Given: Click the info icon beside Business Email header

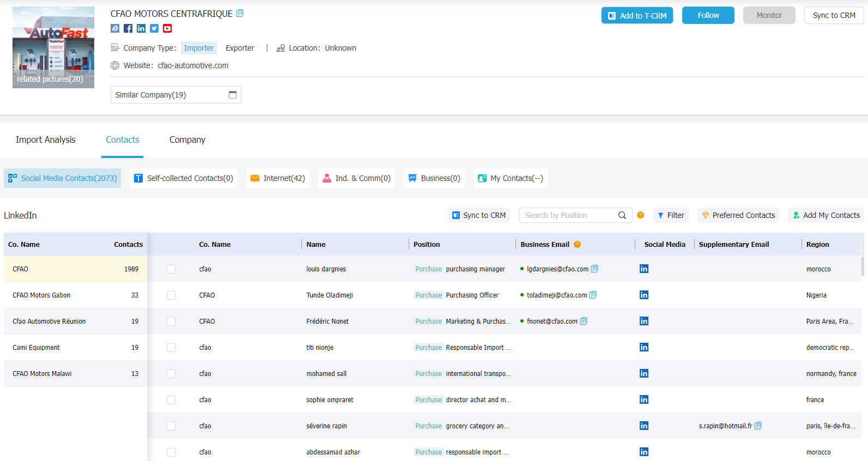Looking at the screenshot, I should coord(578,245).
